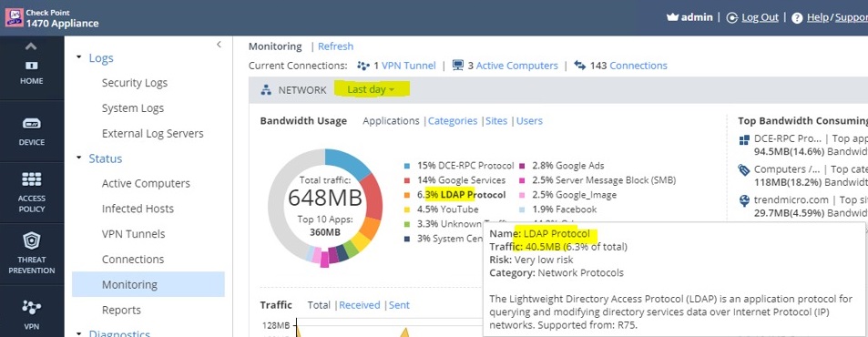Open the Active Computers connections link
This screenshot has width=868, height=337.
(516, 66)
